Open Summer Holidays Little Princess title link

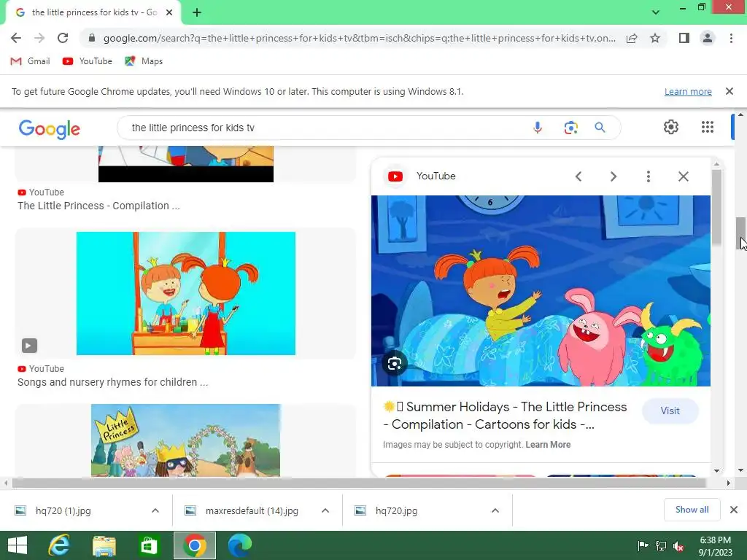click(x=505, y=415)
